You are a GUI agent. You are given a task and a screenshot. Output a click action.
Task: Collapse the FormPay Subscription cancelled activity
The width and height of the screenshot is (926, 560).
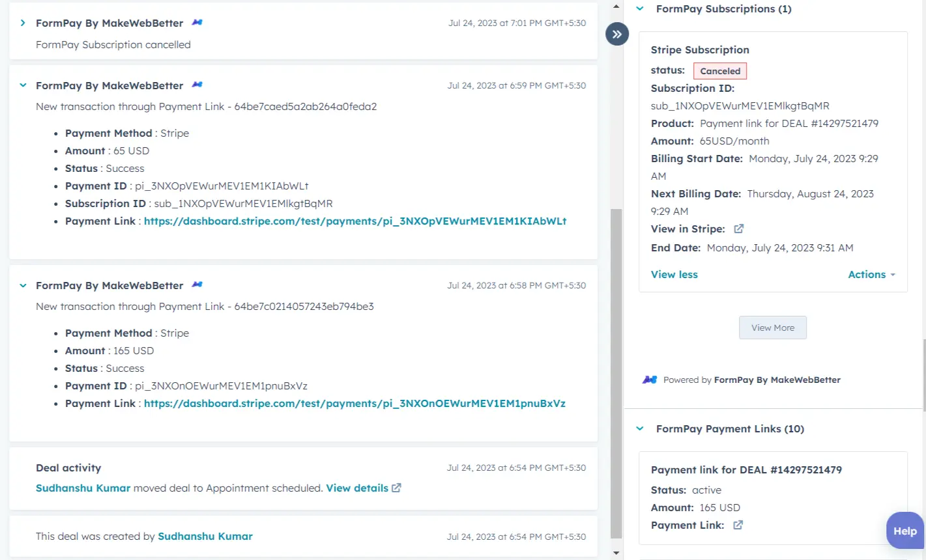pos(22,21)
